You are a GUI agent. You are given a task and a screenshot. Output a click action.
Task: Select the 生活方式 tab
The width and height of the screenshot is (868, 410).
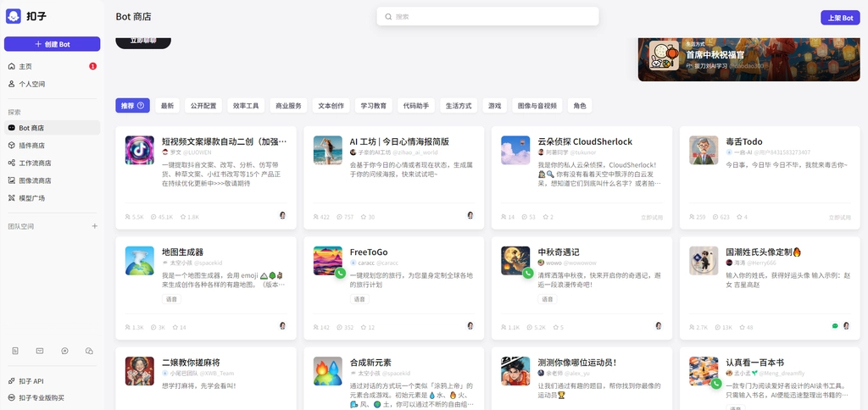[x=459, y=106]
